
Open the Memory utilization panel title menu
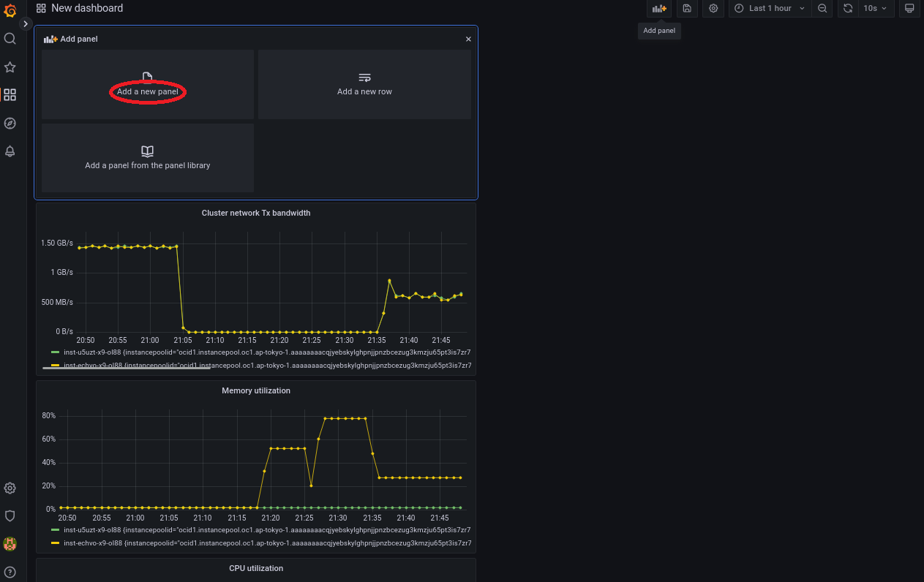click(255, 390)
